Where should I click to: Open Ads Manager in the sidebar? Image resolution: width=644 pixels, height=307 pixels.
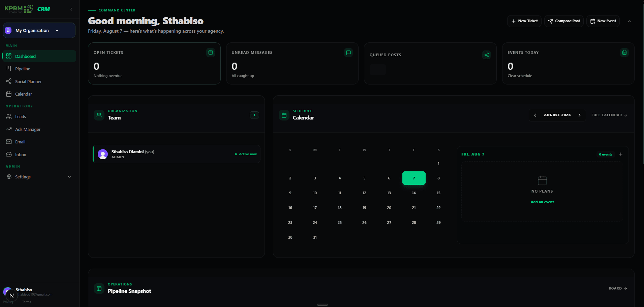pos(39,129)
